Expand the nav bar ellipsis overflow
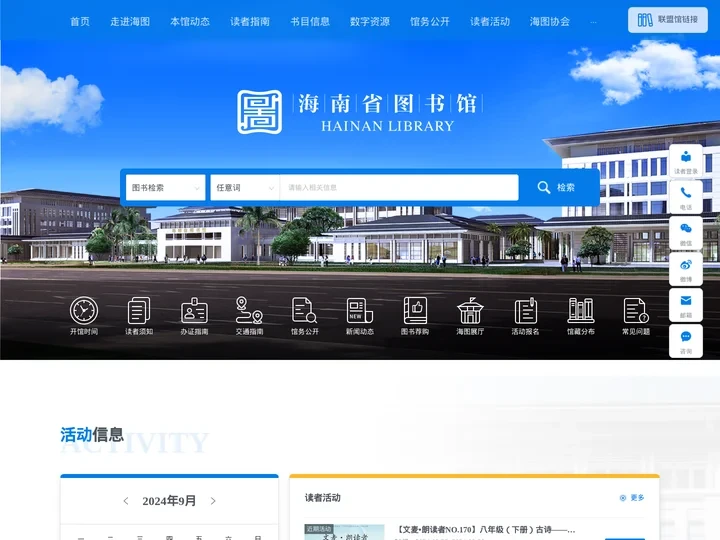This screenshot has height=540, width=720. 593,22
